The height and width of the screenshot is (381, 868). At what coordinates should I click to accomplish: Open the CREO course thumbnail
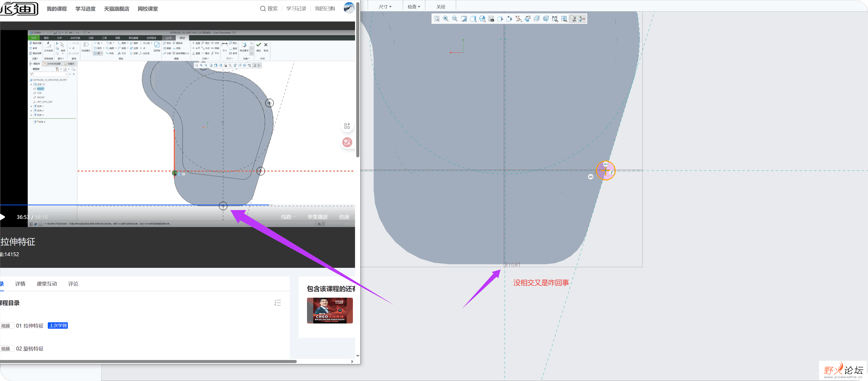[329, 310]
